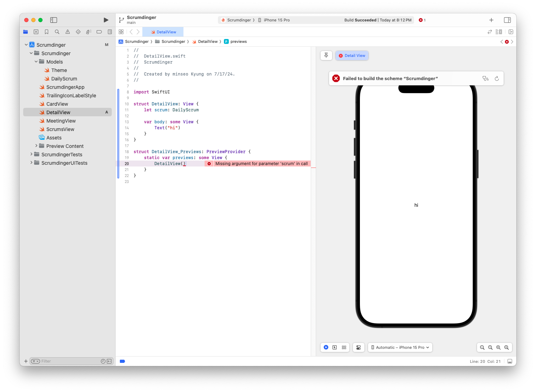The height and width of the screenshot is (392, 536).
Task: Show the Source Control navigator
Action: (x=36, y=32)
